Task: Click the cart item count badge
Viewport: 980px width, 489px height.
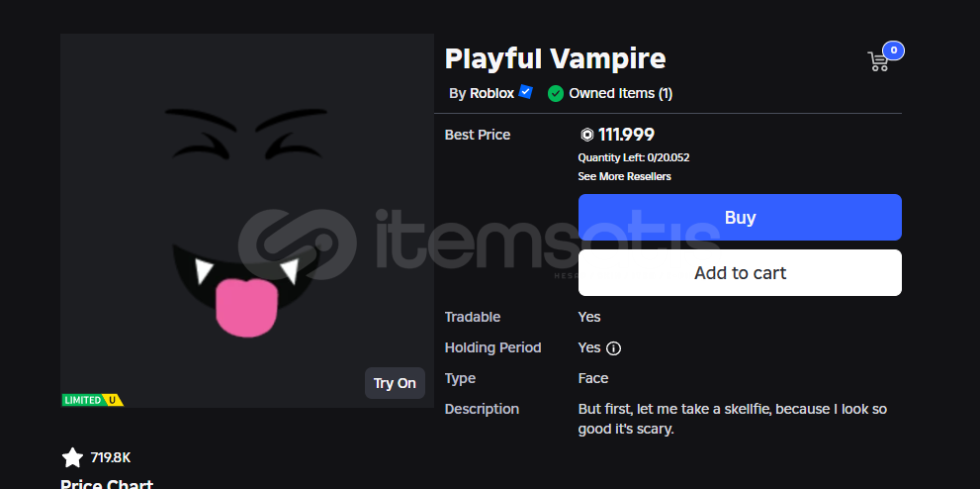Action: tap(893, 50)
